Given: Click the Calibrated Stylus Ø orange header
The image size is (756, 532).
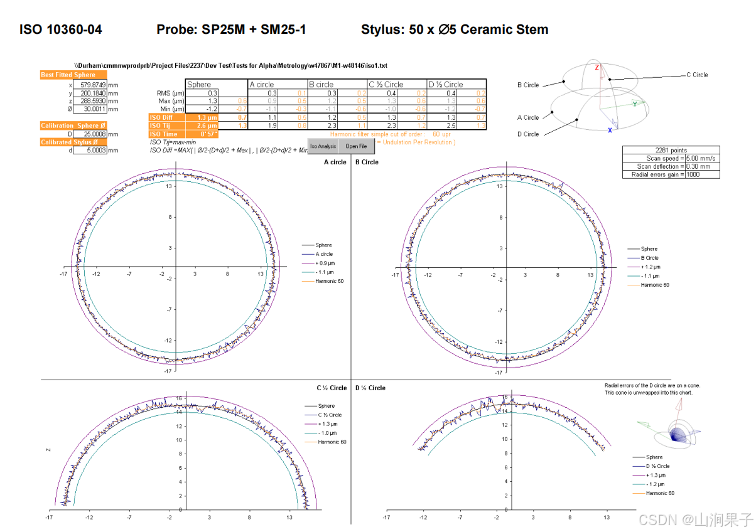Looking at the screenshot, I should click(x=73, y=142).
